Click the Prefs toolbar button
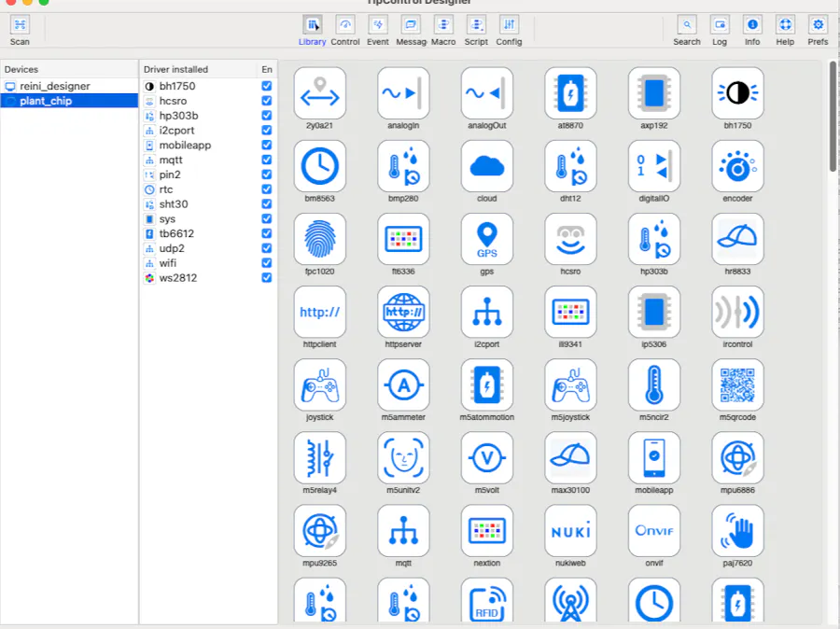This screenshot has width=840, height=629. 818,25
